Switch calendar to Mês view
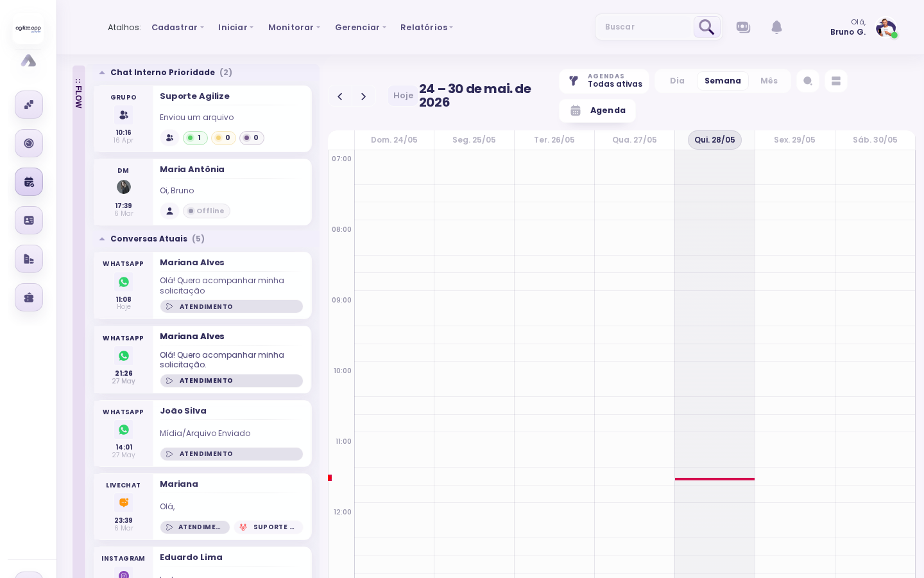 click(769, 81)
